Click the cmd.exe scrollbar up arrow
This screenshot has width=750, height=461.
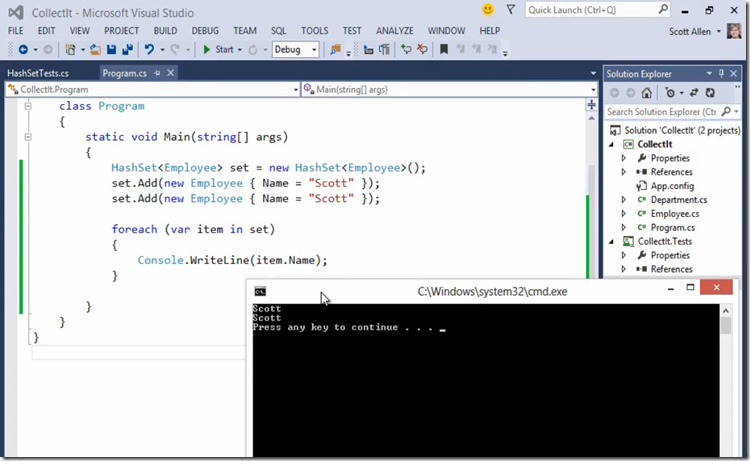point(726,311)
